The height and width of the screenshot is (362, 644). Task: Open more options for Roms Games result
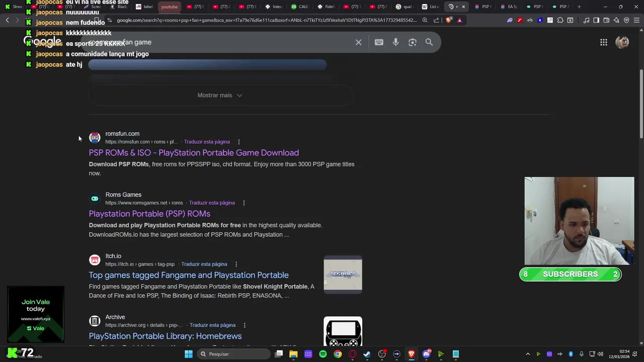click(x=244, y=203)
